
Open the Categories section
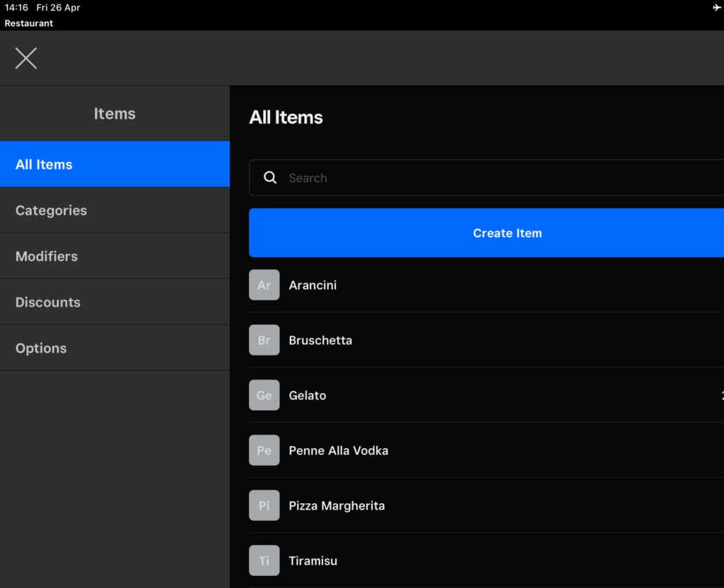(x=115, y=211)
